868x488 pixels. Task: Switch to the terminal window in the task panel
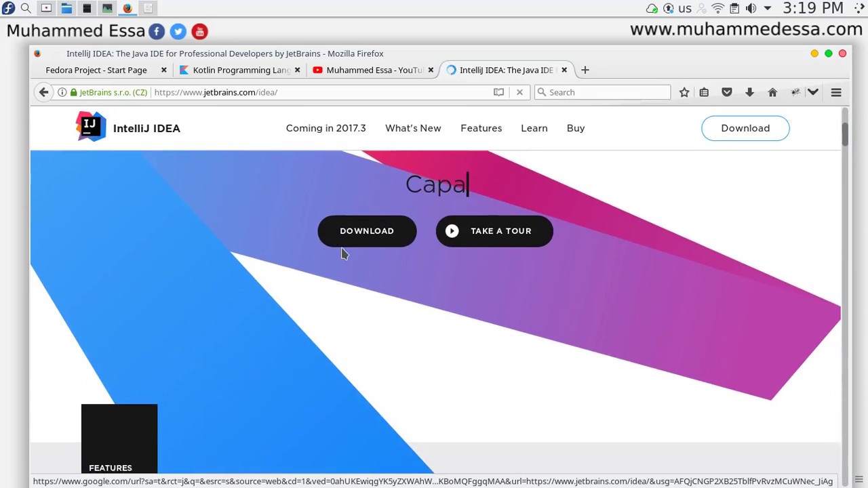click(x=87, y=8)
